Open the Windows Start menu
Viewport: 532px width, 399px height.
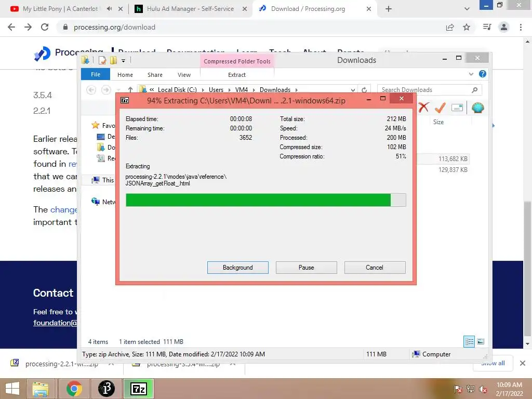(12, 389)
